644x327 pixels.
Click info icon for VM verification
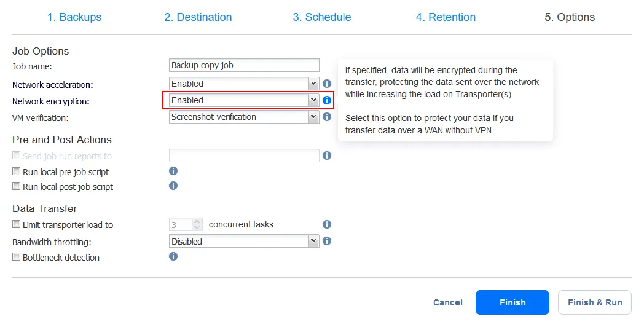[x=327, y=117]
